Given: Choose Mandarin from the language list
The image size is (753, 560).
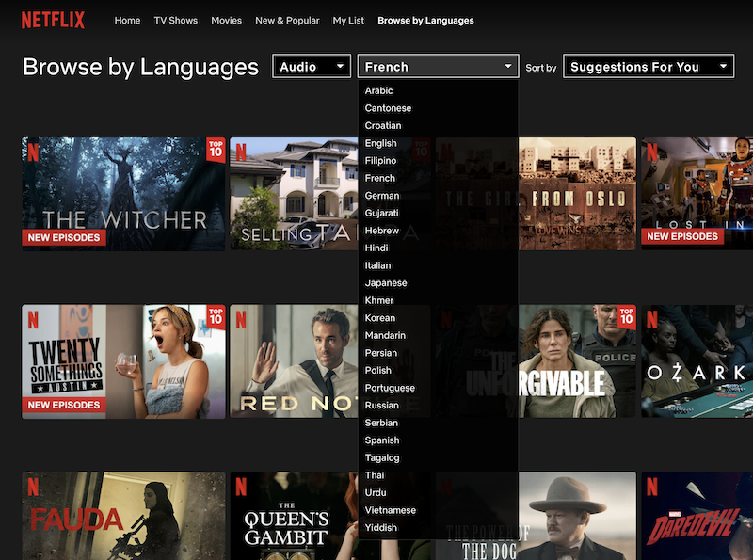Looking at the screenshot, I should 385,335.
